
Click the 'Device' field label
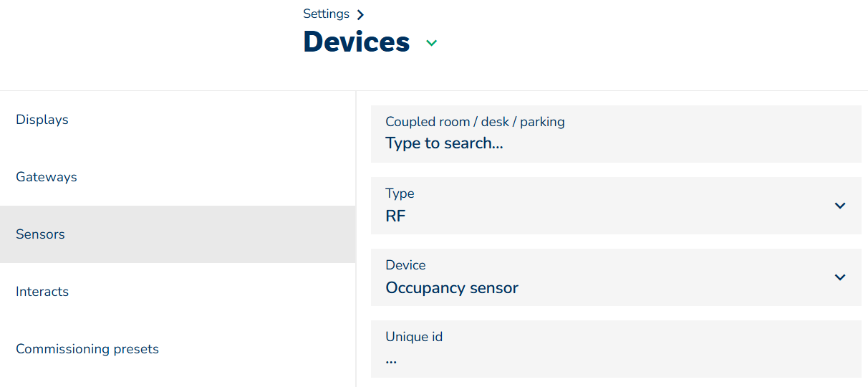pos(405,265)
